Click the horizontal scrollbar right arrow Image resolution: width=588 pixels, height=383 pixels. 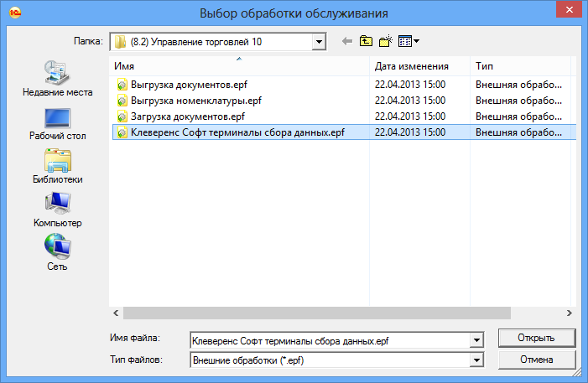570,313
